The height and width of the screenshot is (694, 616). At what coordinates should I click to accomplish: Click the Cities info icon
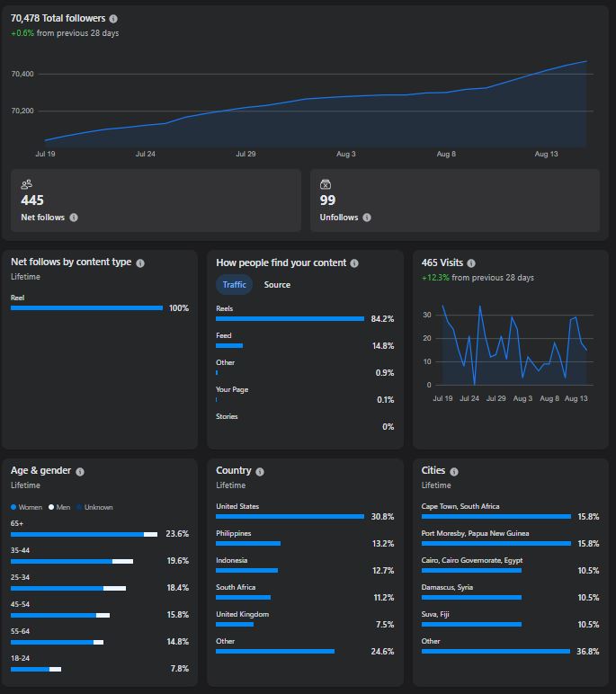pos(454,472)
